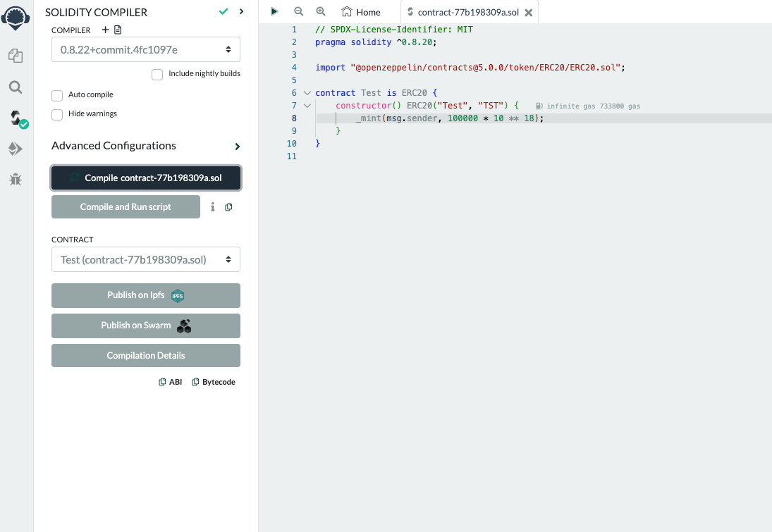Screen dimensions: 772x532
Task: Click the green run script play icon
Action: pyautogui.click(x=274, y=11)
